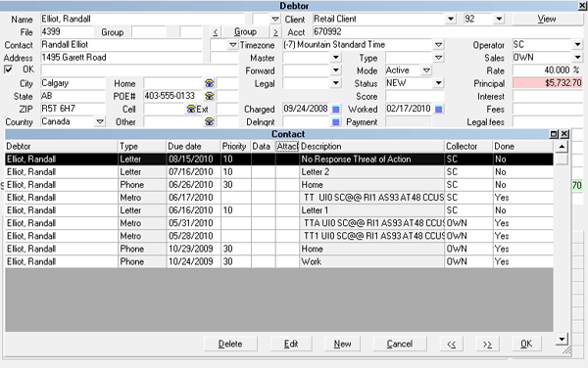This screenshot has width=588, height=368.
Task: Close the Contact subwindow
Action: 564,134
